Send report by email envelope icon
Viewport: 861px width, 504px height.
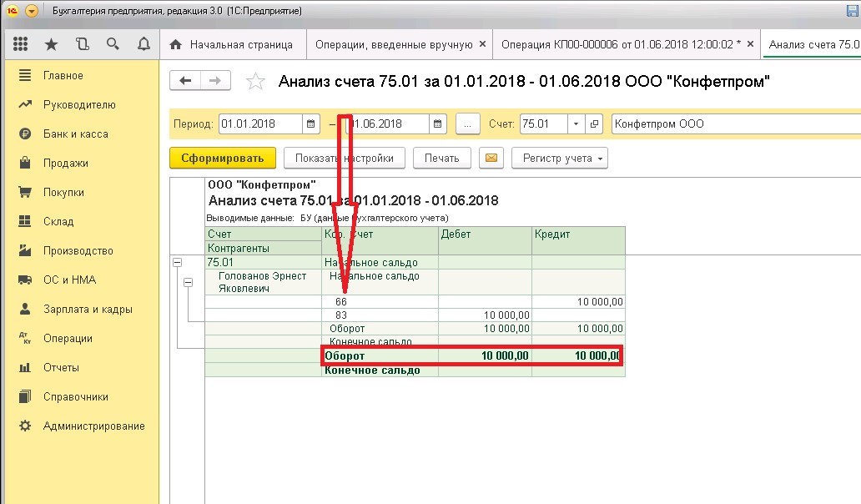pos(491,158)
